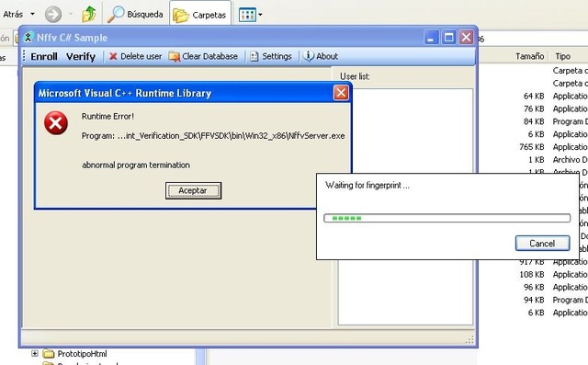Click the Tipo column header
588x365 pixels.
[x=563, y=56]
